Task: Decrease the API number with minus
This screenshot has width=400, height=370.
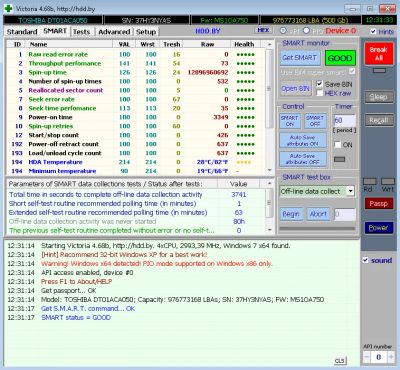Action: (366, 357)
